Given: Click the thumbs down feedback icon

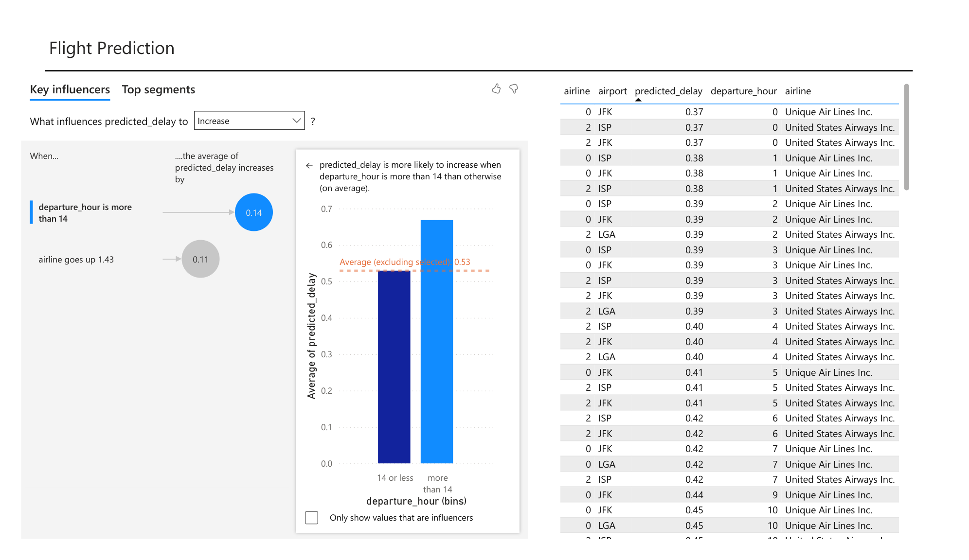Looking at the screenshot, I should (x=514, y=89).
